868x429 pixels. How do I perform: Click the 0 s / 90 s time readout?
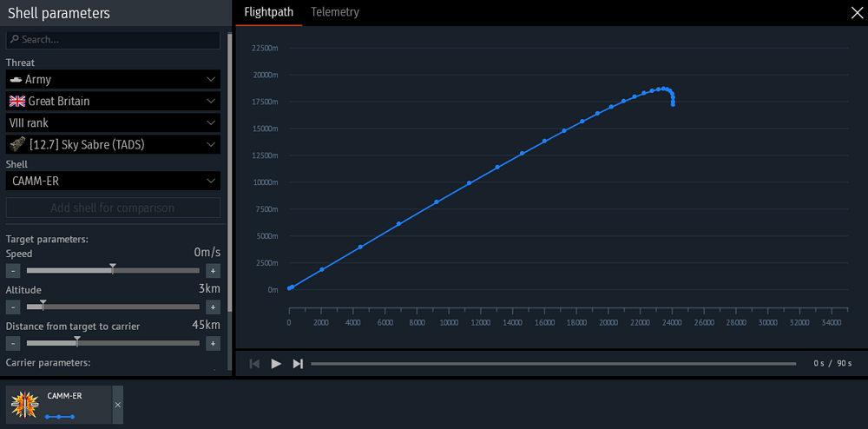click(x=832, y=364)
